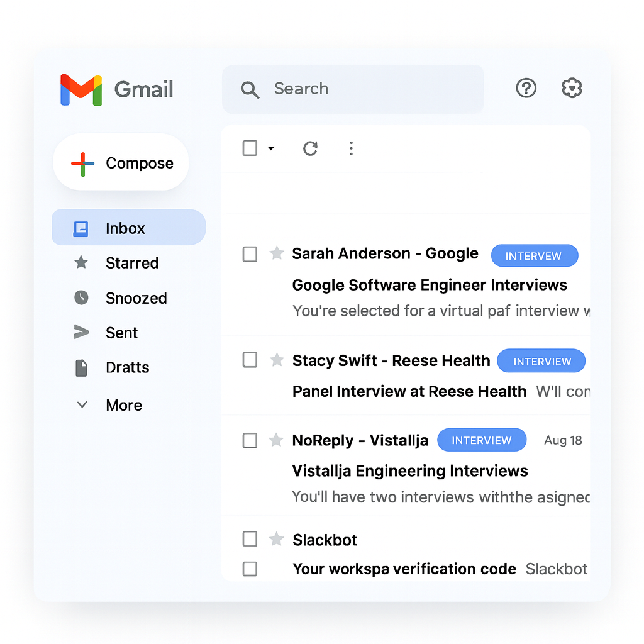Check the Sarah Anderson email checkbox
Viewport: 644px width, 644px height.
pyautogui.click(x=250, y=254)
